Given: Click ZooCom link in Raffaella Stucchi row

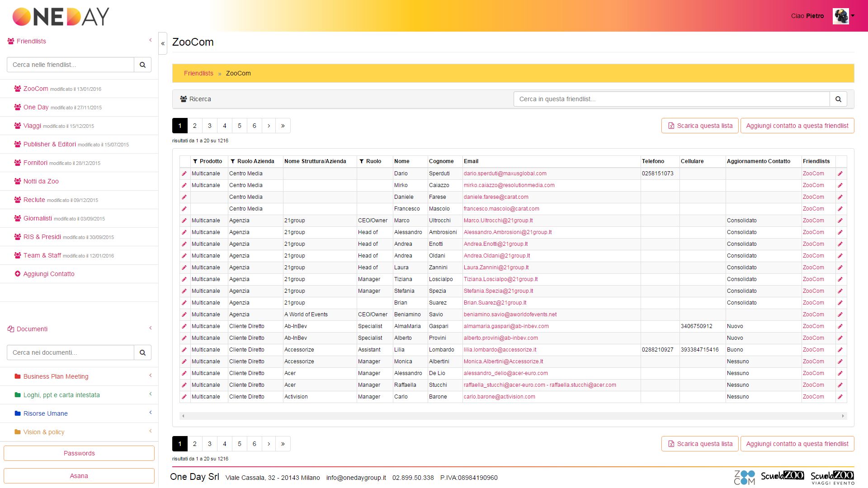Looking at the screenshot, I should tap(813, 385).
